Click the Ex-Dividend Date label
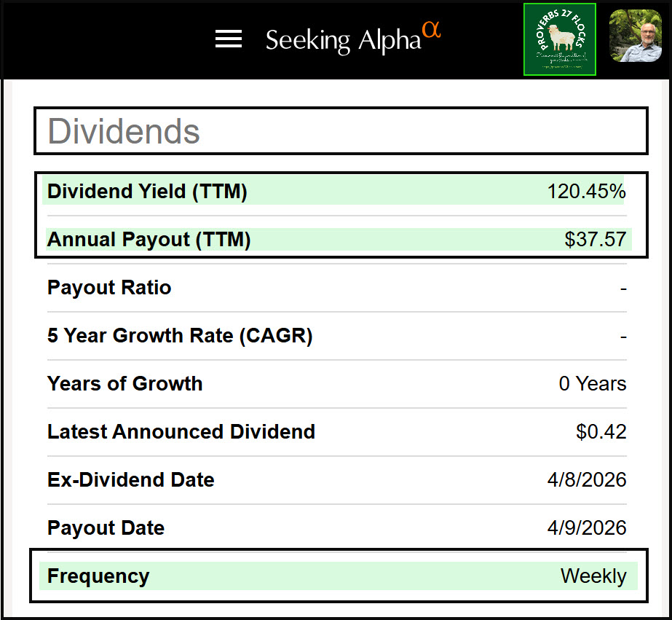Viewport: 672px width, 620px height. pos(131,480)
